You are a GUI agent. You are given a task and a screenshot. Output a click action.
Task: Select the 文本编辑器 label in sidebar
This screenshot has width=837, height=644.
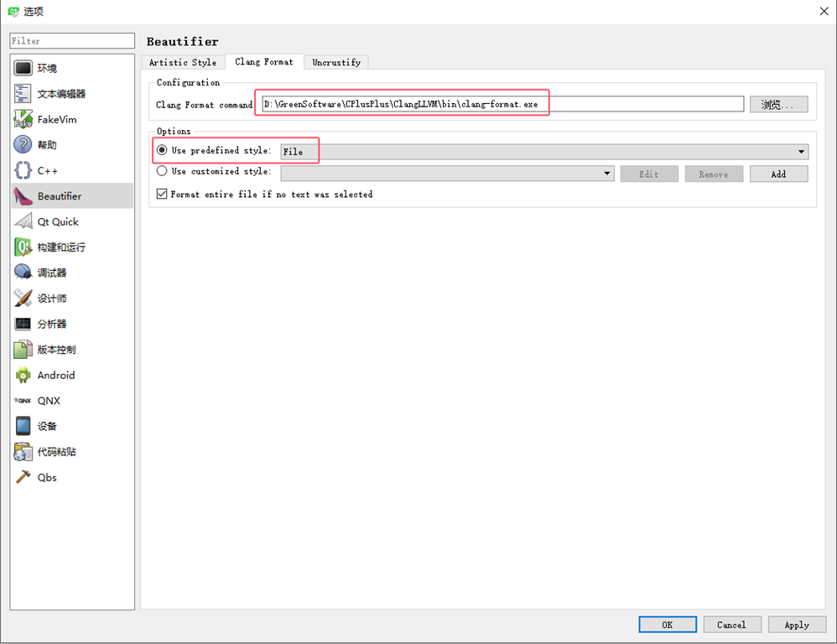61,94
